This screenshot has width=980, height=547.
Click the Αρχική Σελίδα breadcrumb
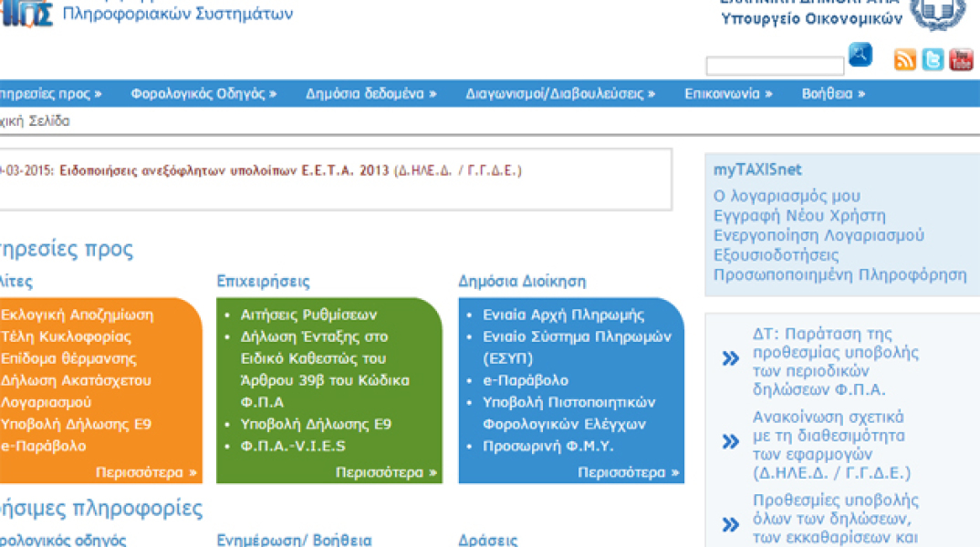(35, 121)
